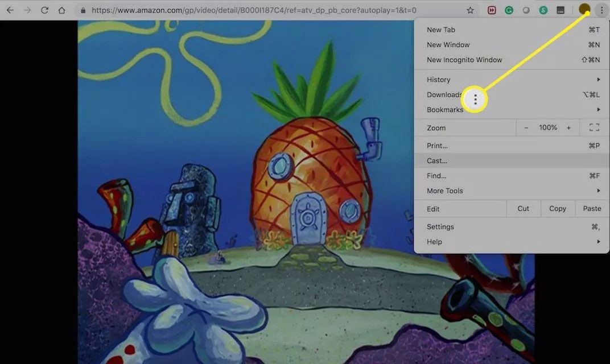Increase page zoom with the plus control
The image size is (610, 364).
click(x=568, y=127)
